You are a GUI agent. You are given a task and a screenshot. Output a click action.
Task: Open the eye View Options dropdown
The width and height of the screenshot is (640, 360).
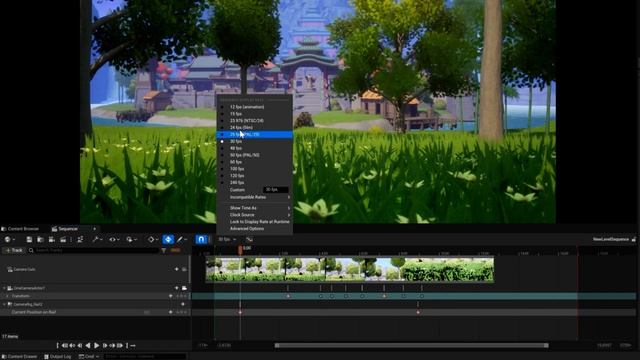pos(114,240)
